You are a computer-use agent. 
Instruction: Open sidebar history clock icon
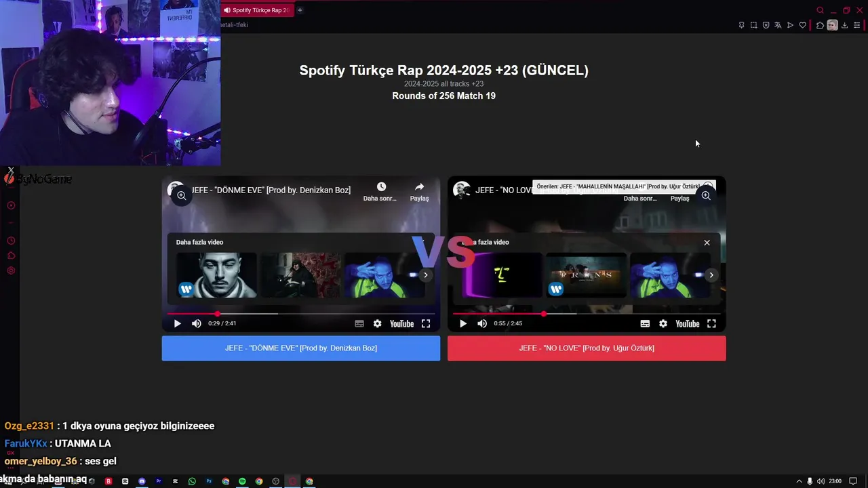pyautogui.click(x=11, y=241)
